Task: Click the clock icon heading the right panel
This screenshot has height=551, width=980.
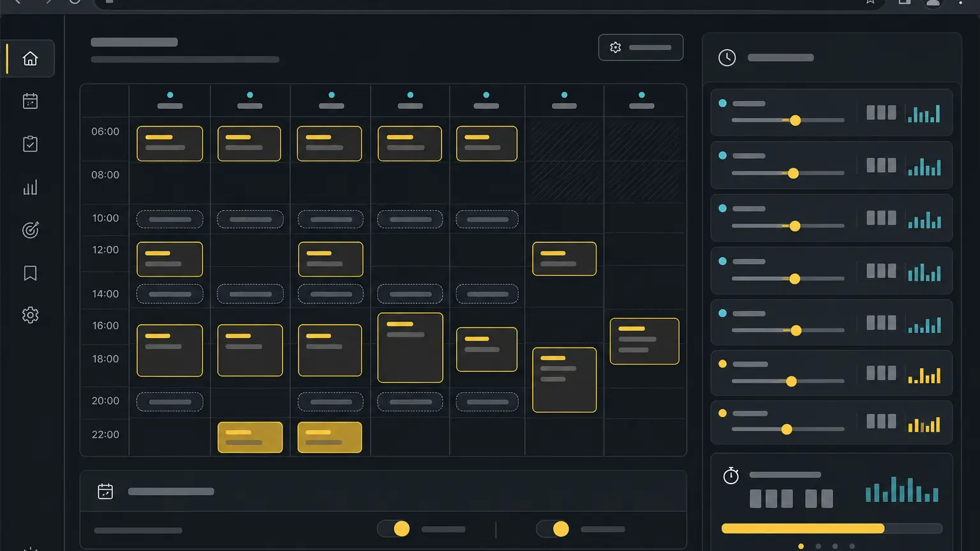Action: (727, 57)
